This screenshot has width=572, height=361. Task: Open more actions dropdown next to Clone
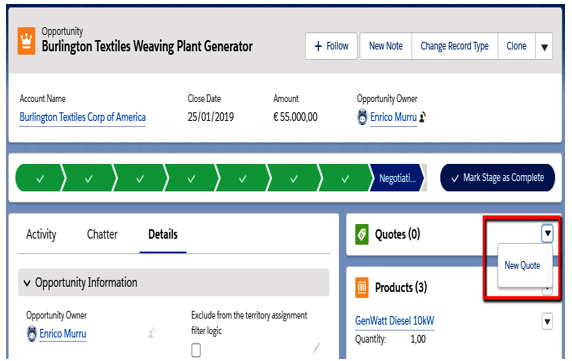[x=544, y=46]
